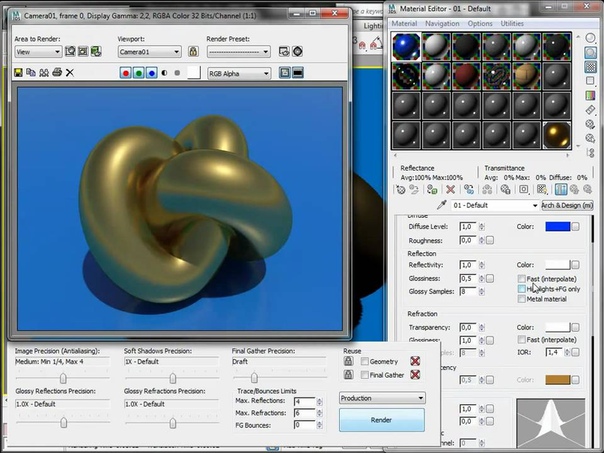Click the Sample Type icon in Material Editor

(x=590, y=38)
